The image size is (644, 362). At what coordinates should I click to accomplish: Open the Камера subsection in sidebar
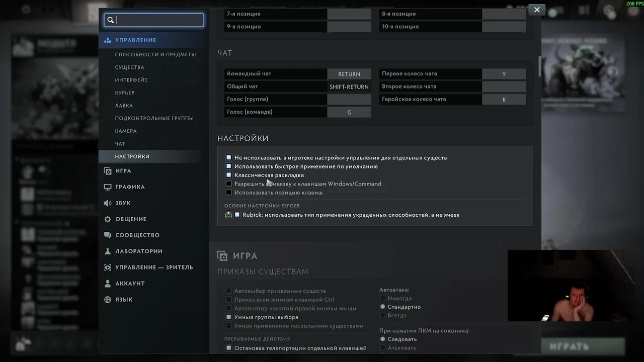(126, 131)
